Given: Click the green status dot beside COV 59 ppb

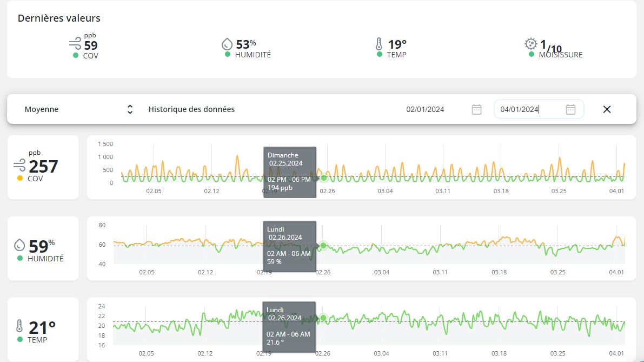Looking at the screenshot, I should (76, 55).
